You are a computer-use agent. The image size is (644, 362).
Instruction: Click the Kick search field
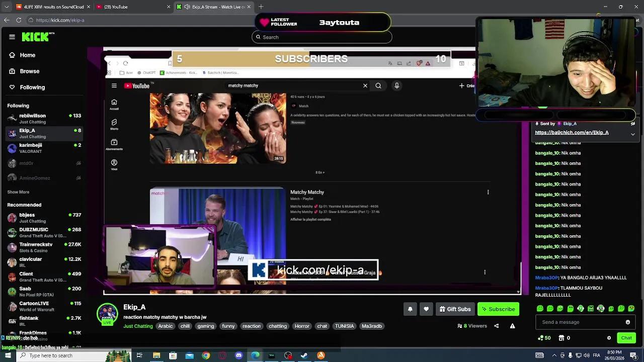pos(322,37)
